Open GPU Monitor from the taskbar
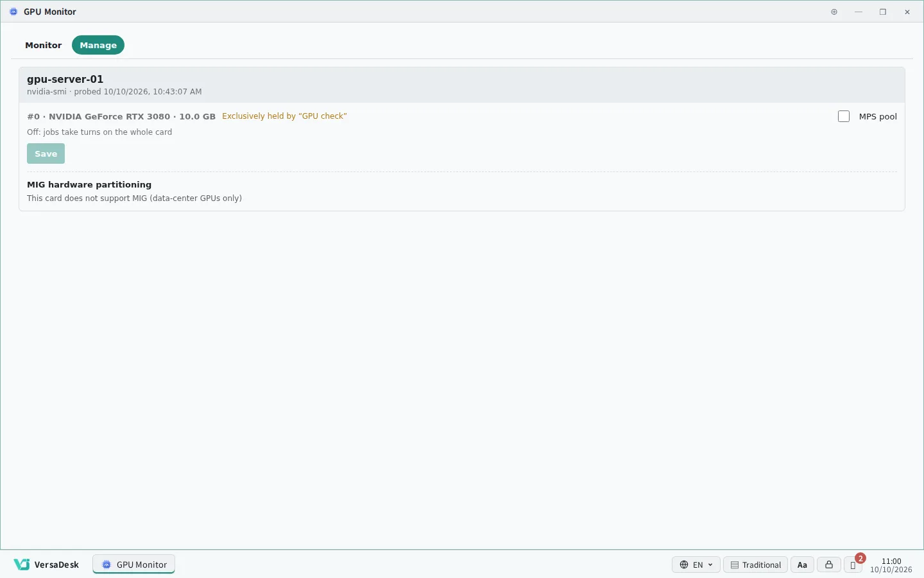924x578 pixels. (134, 565)
